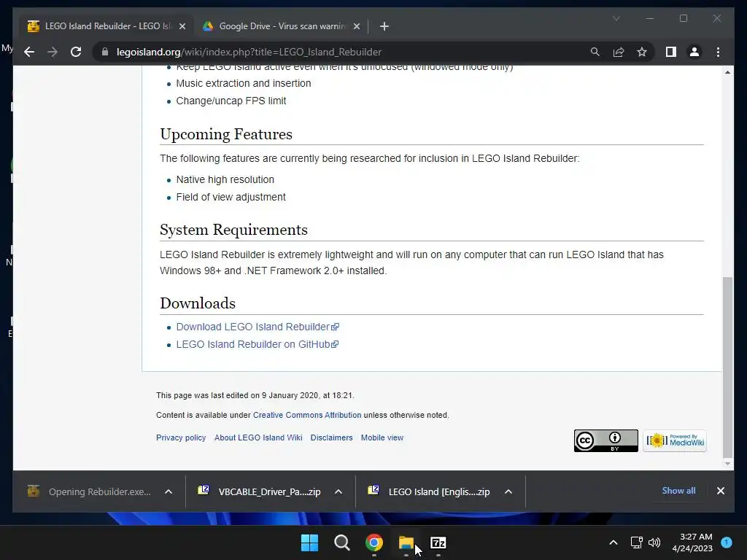
Task: Bookmark this page with the star icon
Action: pyautogui.click(x=642, y=52)
